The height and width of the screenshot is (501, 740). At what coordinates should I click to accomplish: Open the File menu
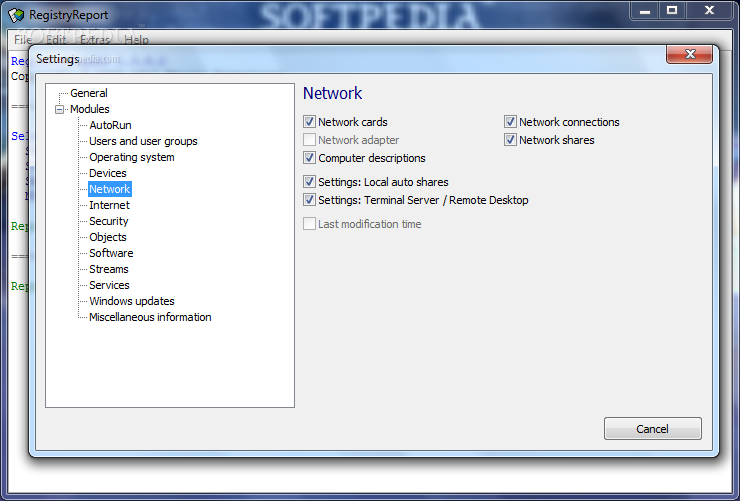pos(23,40)
